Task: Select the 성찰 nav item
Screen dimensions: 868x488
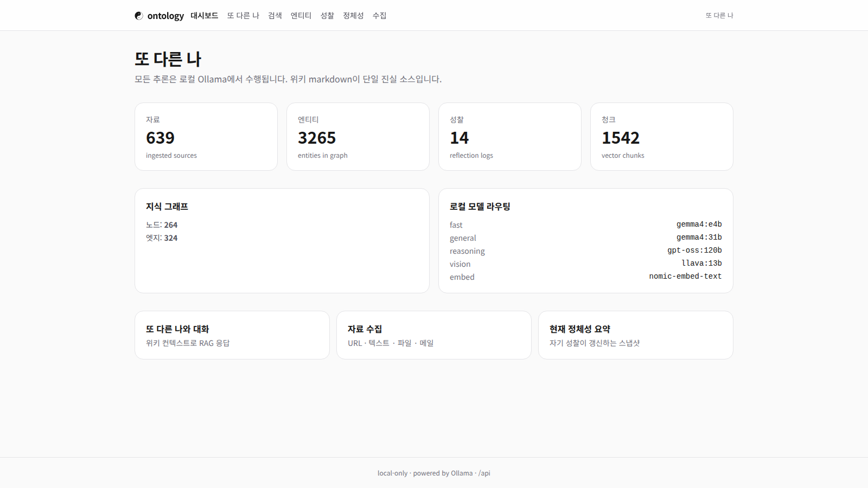Action: point(327,16)
